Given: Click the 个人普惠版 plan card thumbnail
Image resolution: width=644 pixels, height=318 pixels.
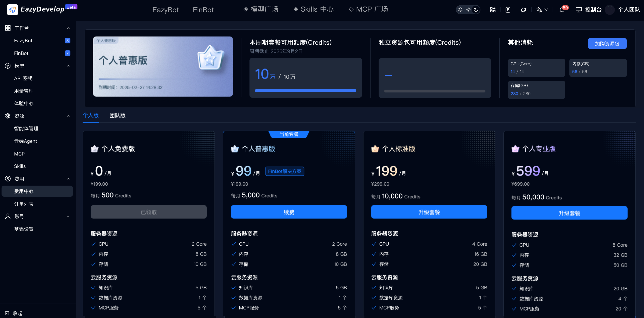Looking at the screenshot, I should [x=163, y=67].
